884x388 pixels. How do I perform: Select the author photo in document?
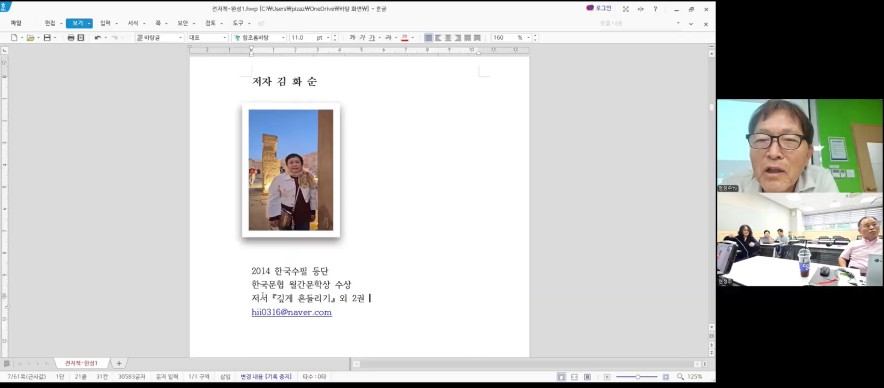[x=291, y=170]
